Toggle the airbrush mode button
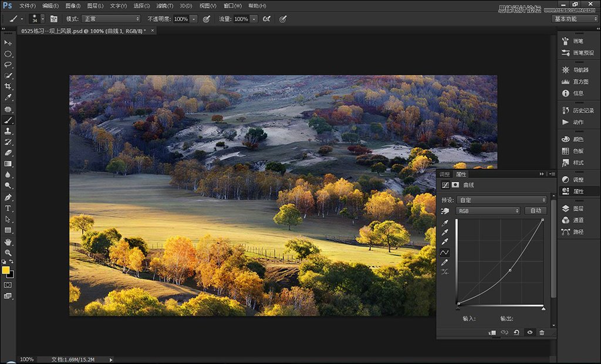 pos(267,19)
